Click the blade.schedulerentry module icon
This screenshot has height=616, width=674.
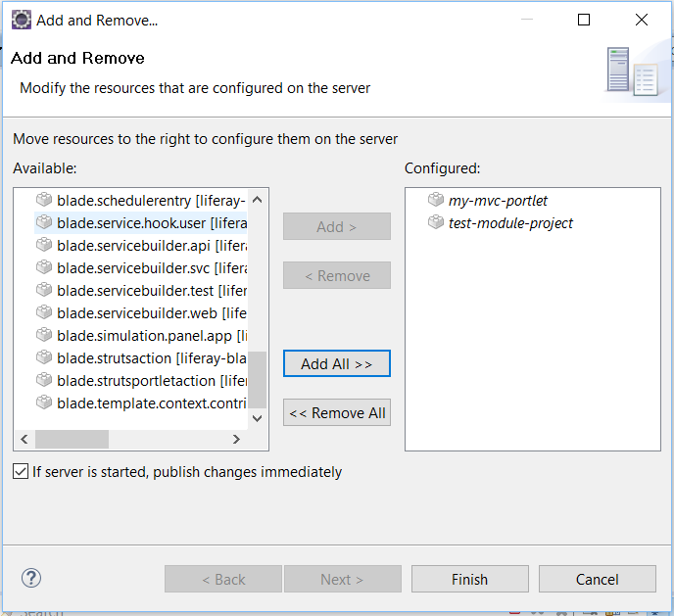tap(44, 200)
